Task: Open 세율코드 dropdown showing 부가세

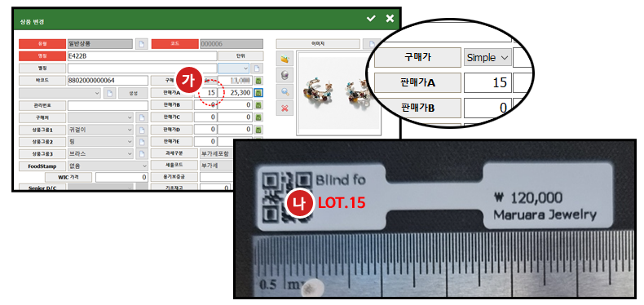Action: [216, 166]
